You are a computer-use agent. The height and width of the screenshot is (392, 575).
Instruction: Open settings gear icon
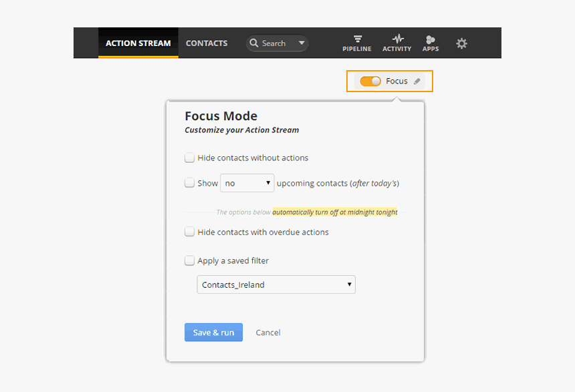(461, 43)
